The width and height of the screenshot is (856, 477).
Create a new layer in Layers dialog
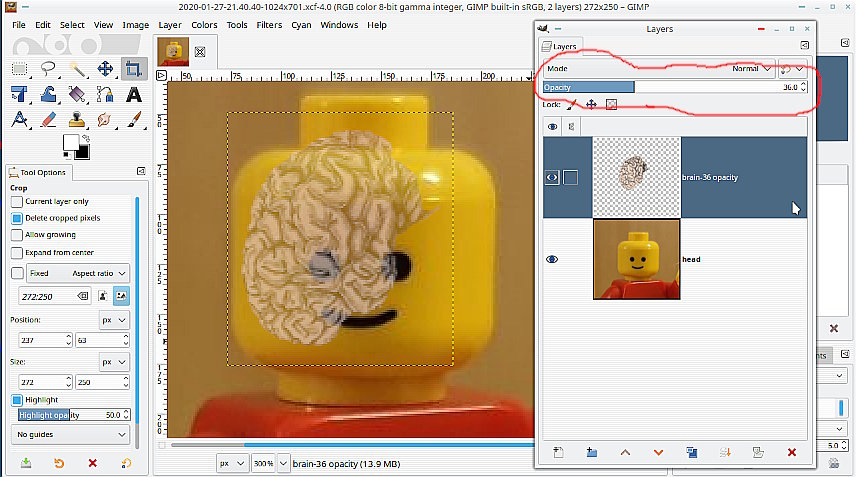pyautogui.click(x=558, y=452)
